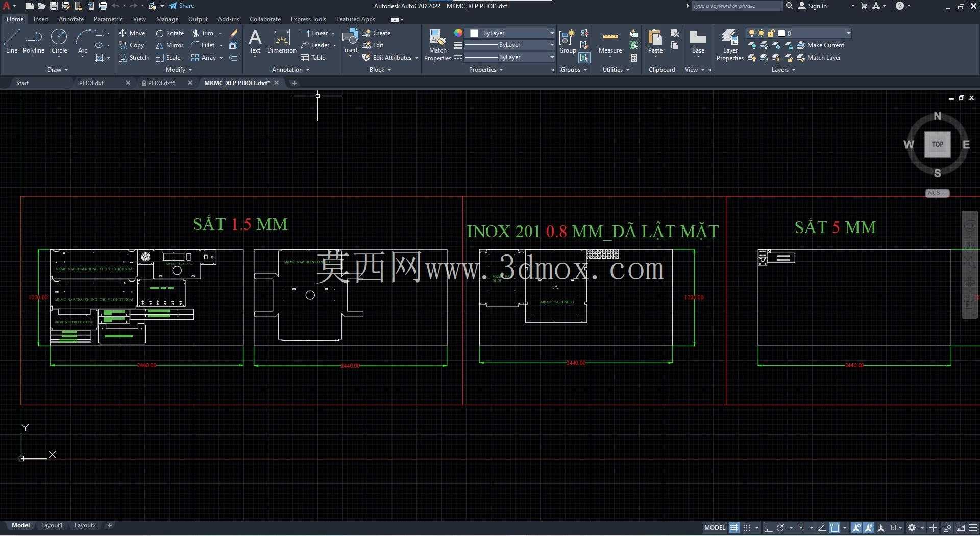Open the Parametric ribbon tab
This screenshot has width=980, height=536.
click(108, 19)
